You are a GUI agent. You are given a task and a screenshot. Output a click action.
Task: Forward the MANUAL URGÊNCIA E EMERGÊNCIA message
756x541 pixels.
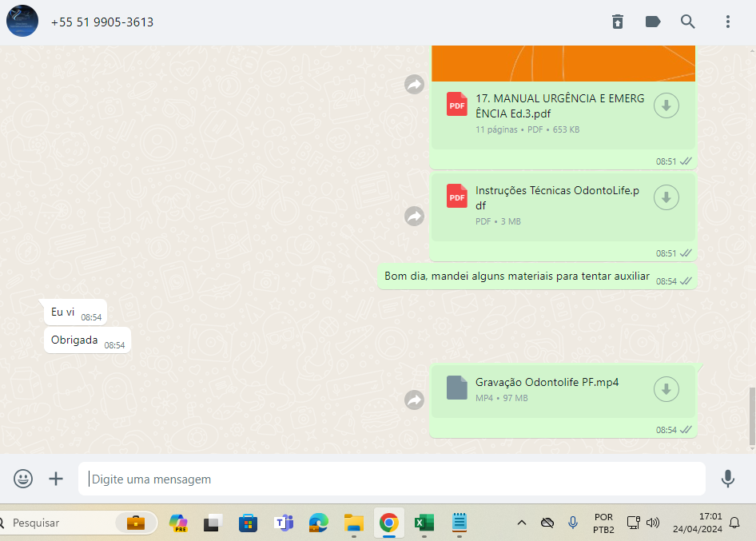coord(414,85)
